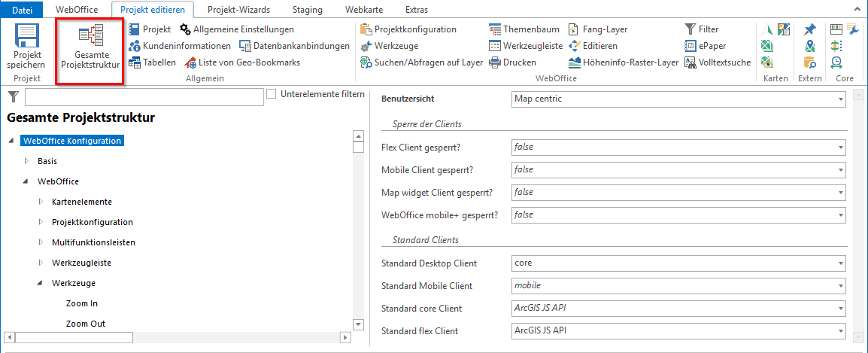
Task: Open ePaper in the ribbon
Action: [x=706, y=45]
